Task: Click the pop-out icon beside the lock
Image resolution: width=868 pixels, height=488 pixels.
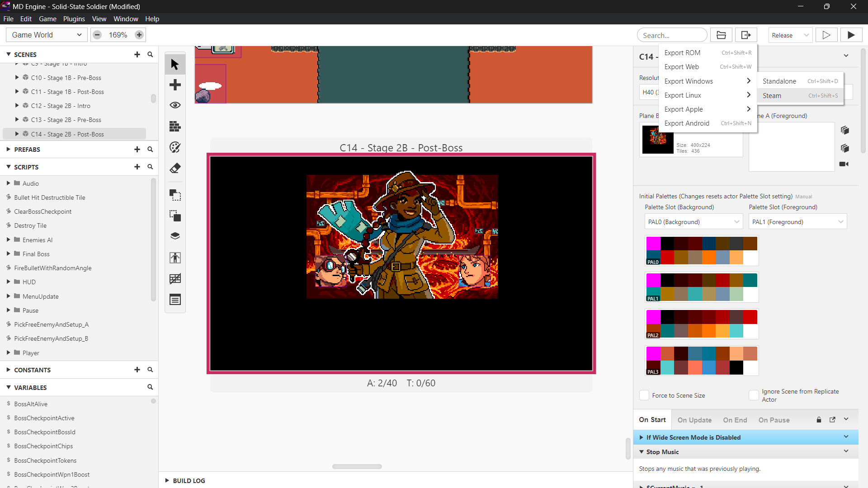Action: click(832, 420)
